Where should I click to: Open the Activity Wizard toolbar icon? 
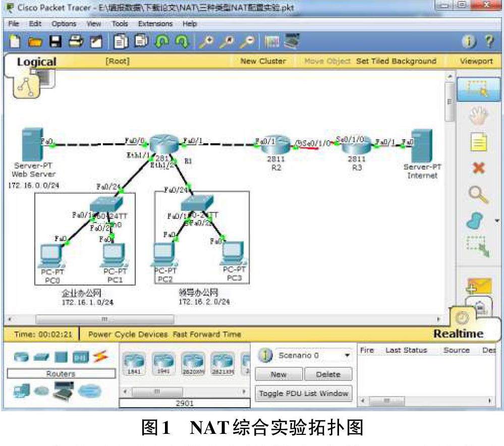(x=96, y=42)
